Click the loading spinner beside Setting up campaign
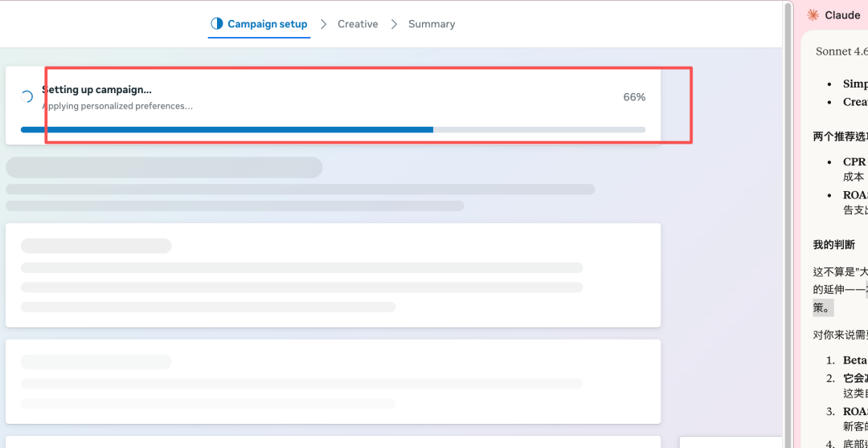Screen dimensions: 868x448 pos(27,97)
